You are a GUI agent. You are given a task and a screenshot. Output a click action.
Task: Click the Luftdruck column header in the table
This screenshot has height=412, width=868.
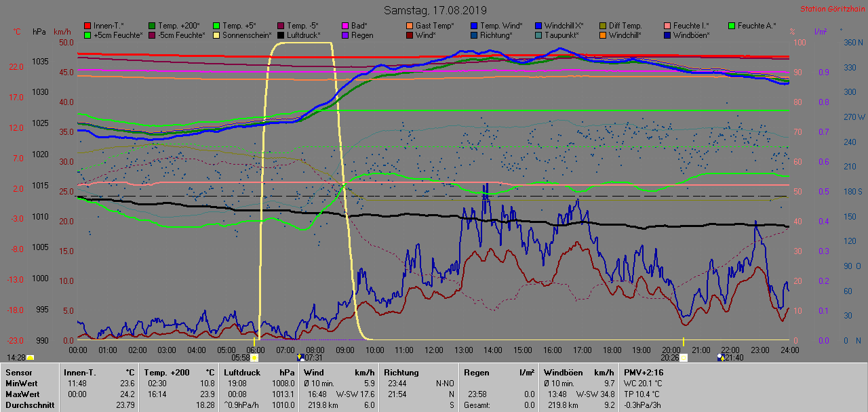coord(241,373)
